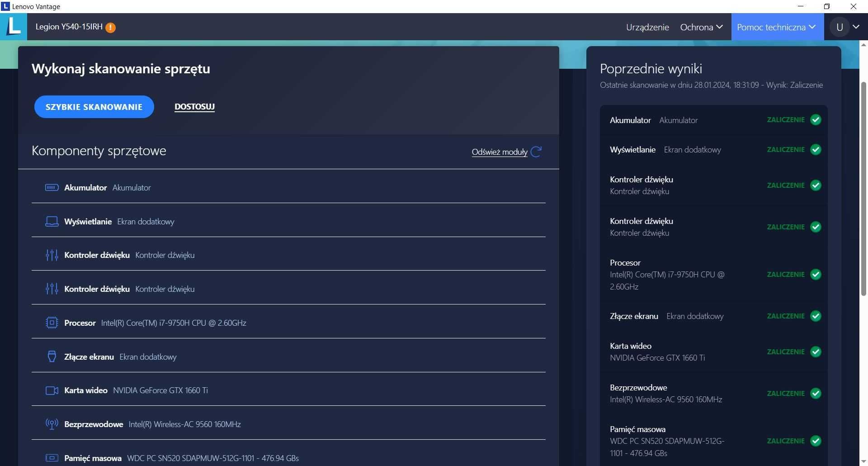This screenshot has height=466, width=868.
Task: Select Procesor Intel Core i7-9750H component text
Action: (x=155, y=323)
